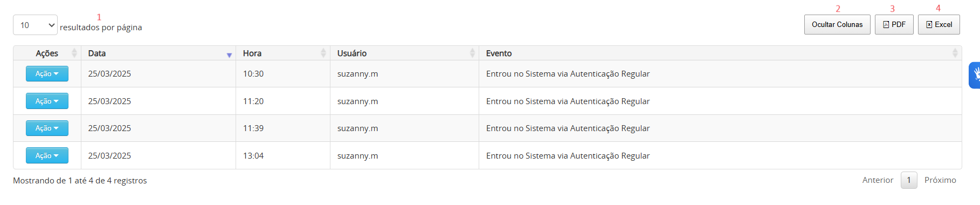Select page 1 in pagination
980x205 pixels.
pyautogui.click(x=909, y=180)
